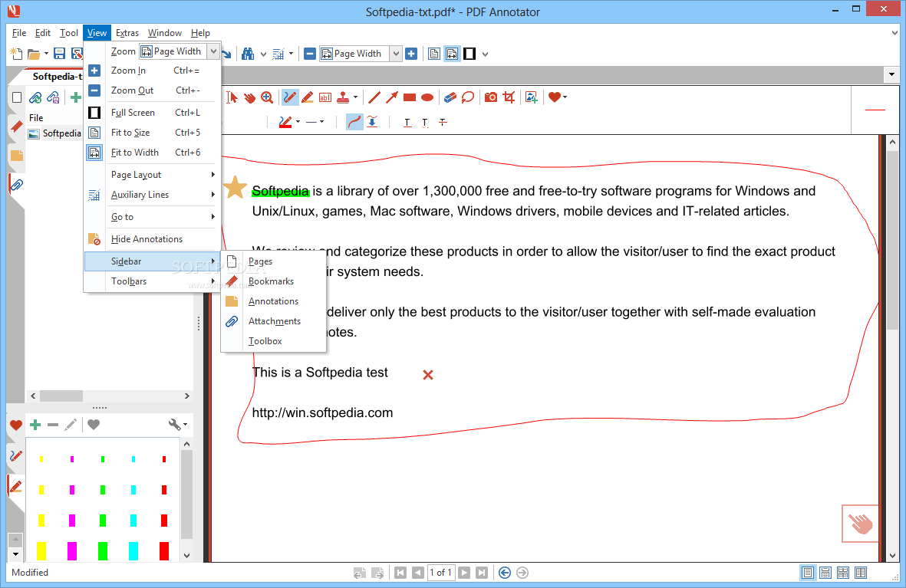The height and width of the screenshot is (588, 906).
Task: Click the zoom out minus button
Action: tap(310, 54)
